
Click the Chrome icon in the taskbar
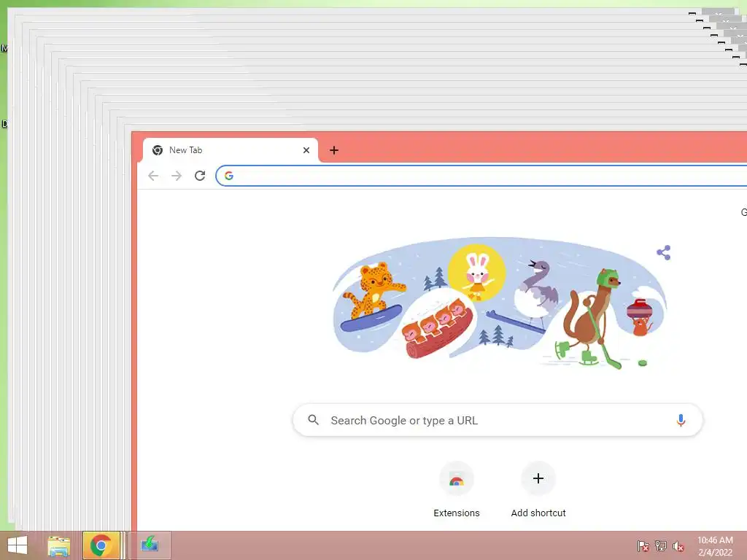point(101,545)
